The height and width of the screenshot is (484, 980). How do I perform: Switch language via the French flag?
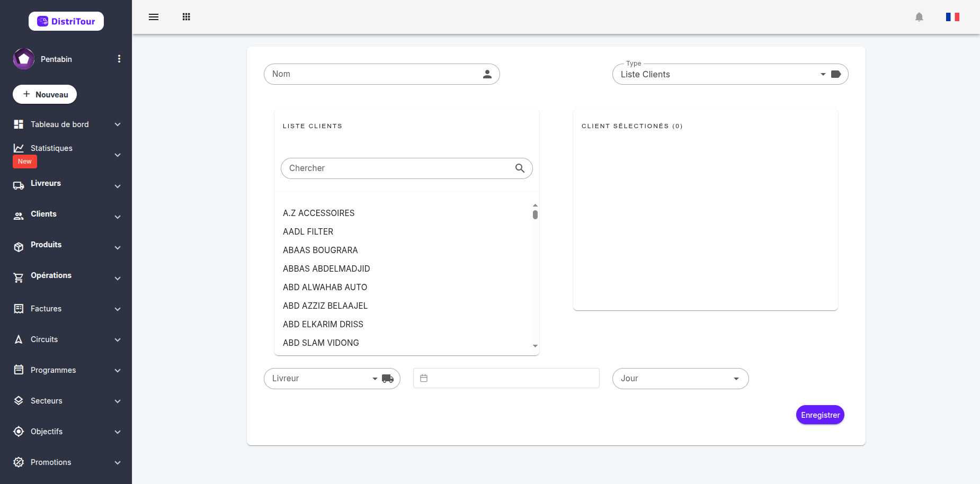[952, 17]
